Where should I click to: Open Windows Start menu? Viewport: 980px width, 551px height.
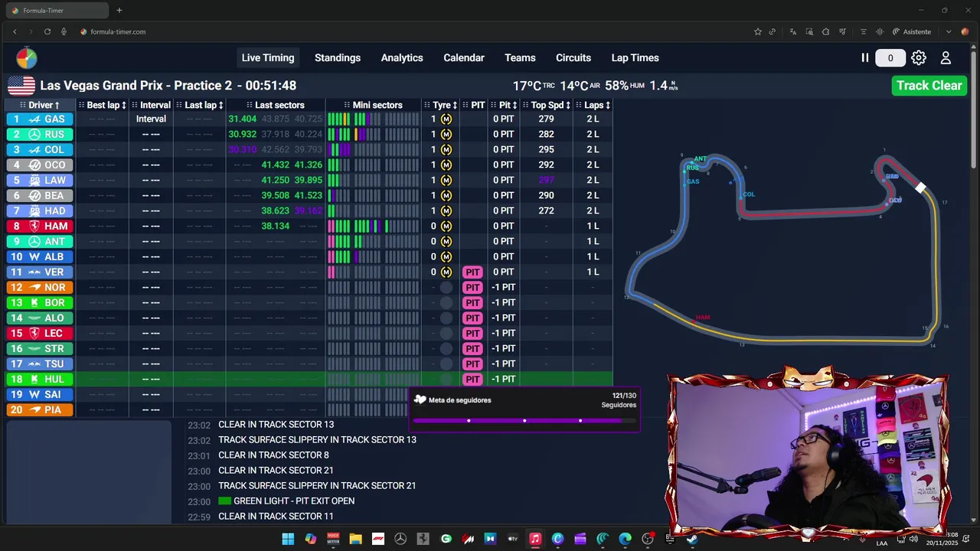[288, 539]
